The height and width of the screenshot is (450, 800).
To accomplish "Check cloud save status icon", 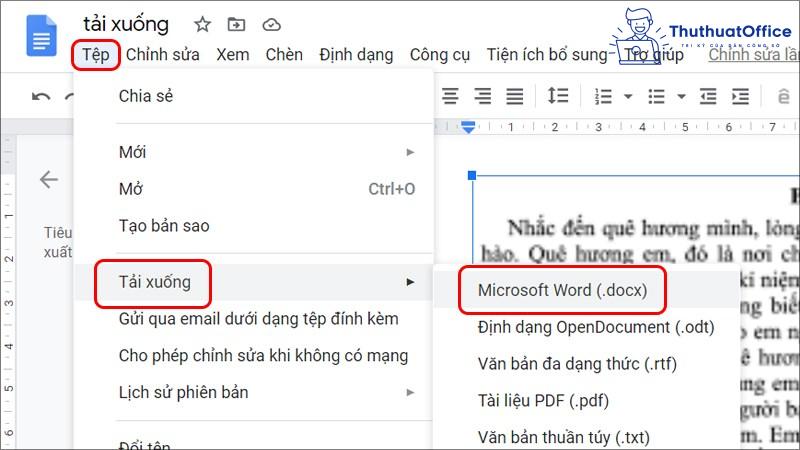I will coord(271,24).
